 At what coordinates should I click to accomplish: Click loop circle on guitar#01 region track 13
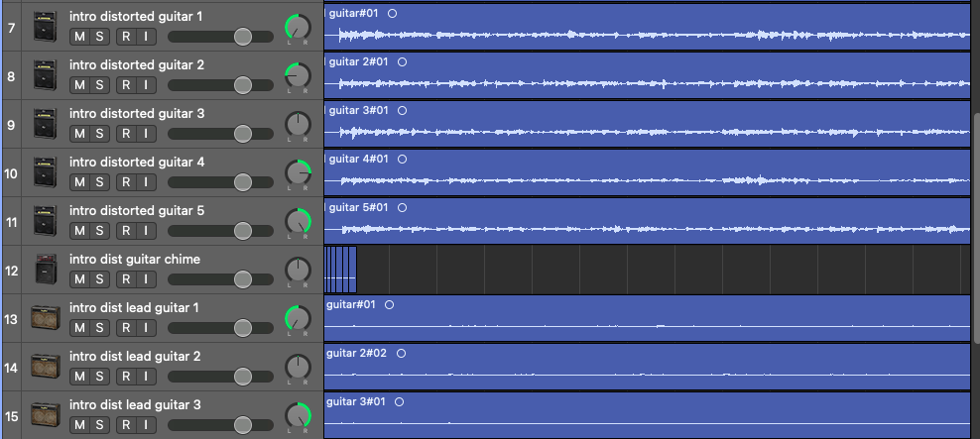click(x=390, y=305)
